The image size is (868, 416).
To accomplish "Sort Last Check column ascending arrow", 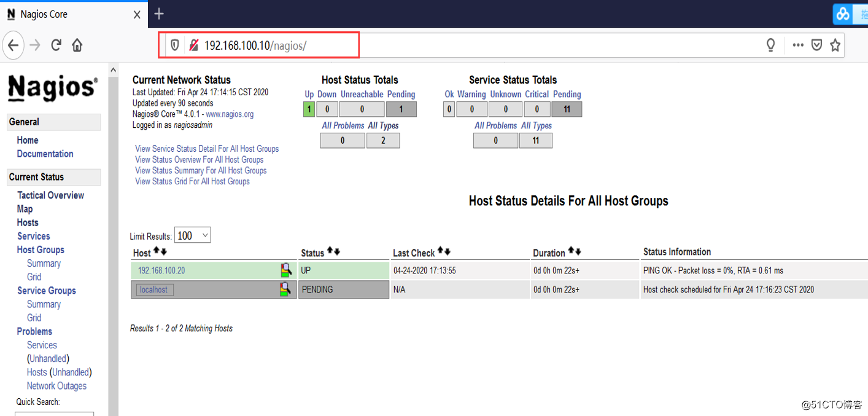I will 441,251.
